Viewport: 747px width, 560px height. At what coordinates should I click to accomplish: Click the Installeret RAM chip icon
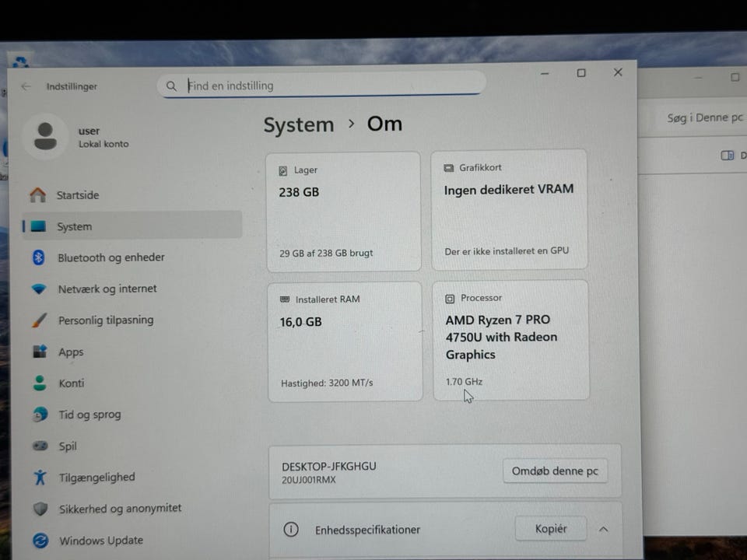click(x=285, y=299)
